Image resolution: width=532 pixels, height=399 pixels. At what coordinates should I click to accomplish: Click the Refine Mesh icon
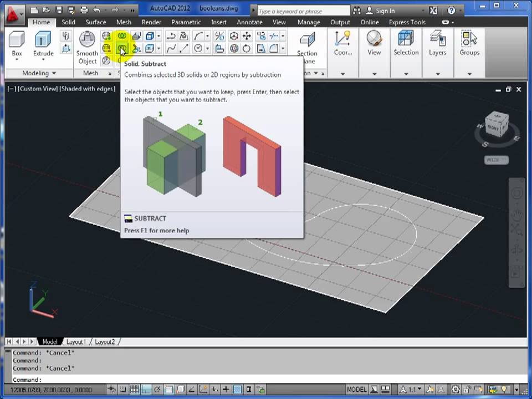tap(106, 61)
